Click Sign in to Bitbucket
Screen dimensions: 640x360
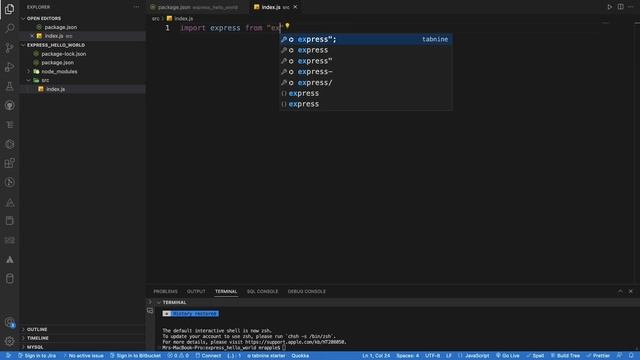136,356
